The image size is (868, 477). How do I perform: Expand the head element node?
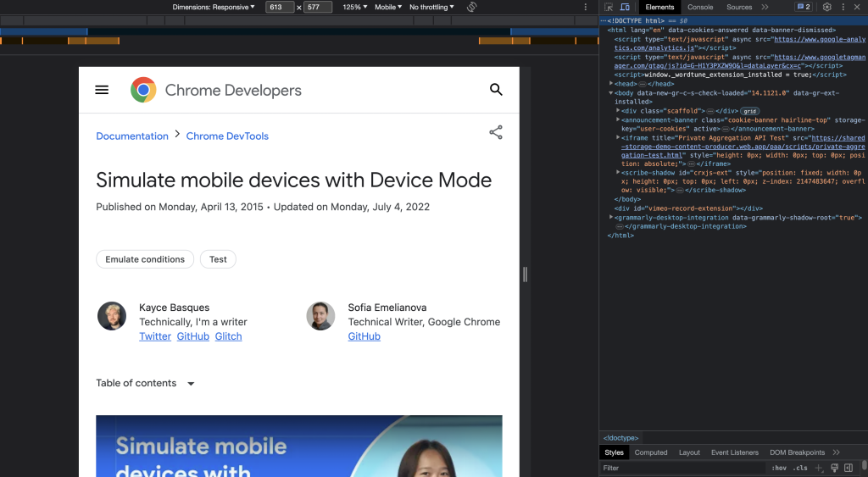tap(611, 84)
